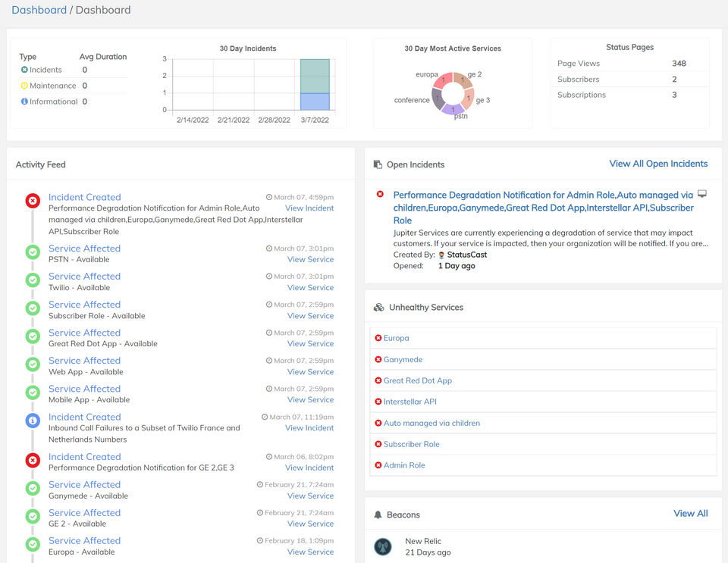Click the red Incident Created icon for March 07

click(x=33, y=201)
